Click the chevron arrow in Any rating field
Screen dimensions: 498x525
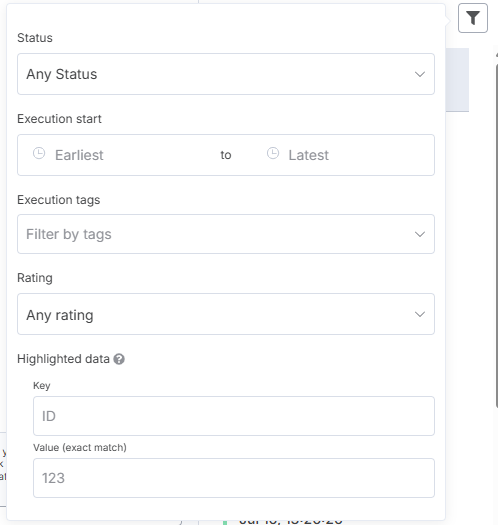coord(420,314)
